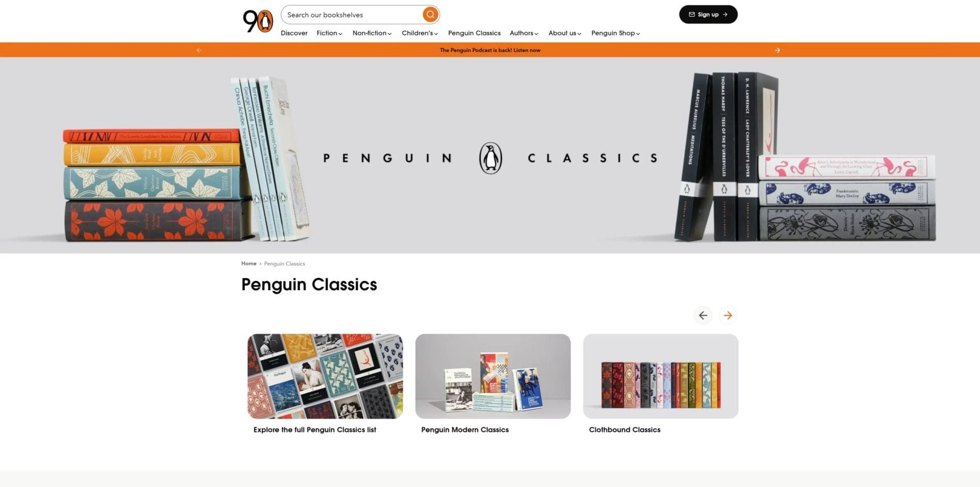Click the Penguin 90 logo

[x=258, y=21]
